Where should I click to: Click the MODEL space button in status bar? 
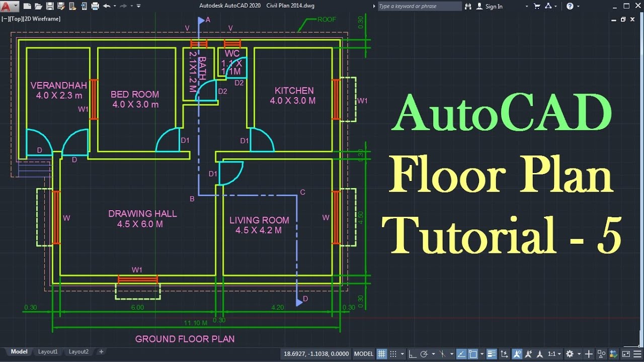click(x=363, y=354)
